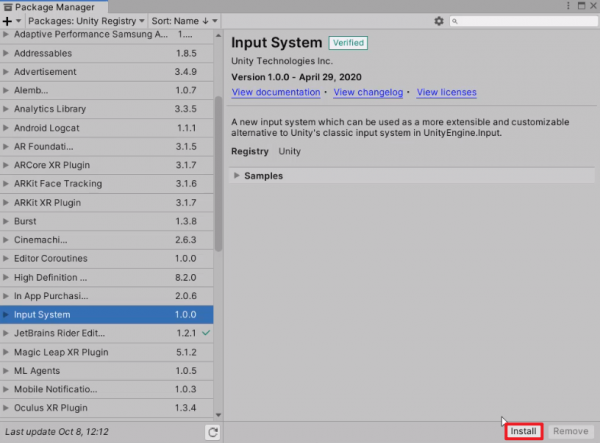The height and width of the screenshot is (443, 600).
Task: Click the plus add package icon
Action: click(x=7, y=21)
